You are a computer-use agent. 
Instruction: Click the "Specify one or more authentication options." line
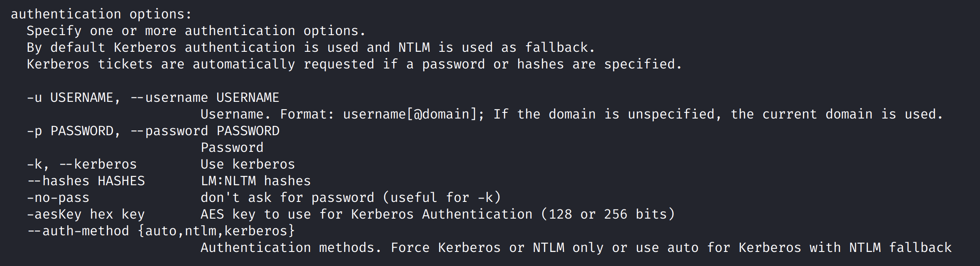(196, 31)
